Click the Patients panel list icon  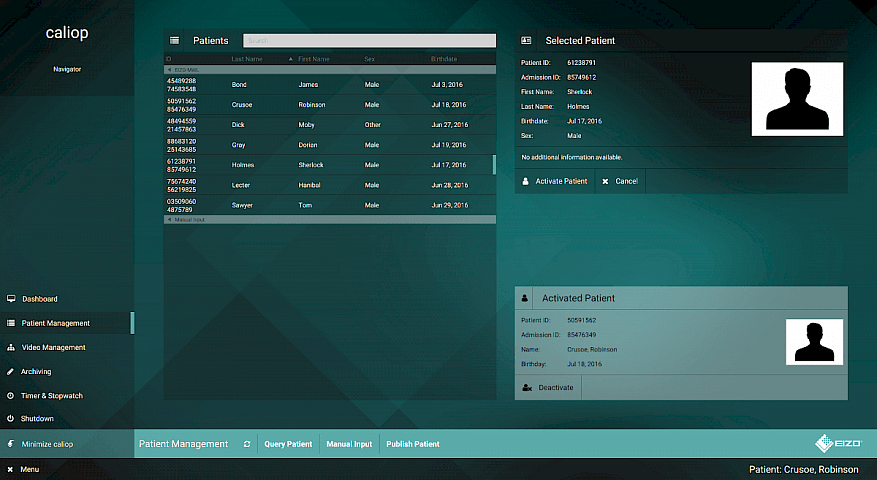pyautogui.click(x=175, y=41)
